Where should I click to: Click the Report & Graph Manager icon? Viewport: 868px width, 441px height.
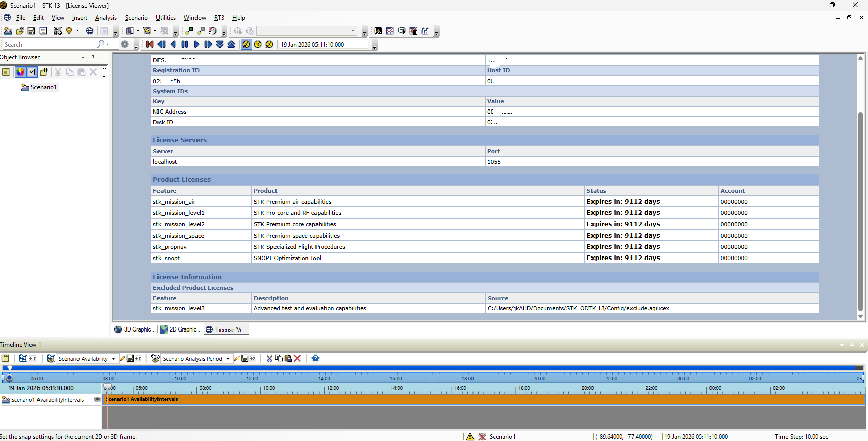coord(130,31)
